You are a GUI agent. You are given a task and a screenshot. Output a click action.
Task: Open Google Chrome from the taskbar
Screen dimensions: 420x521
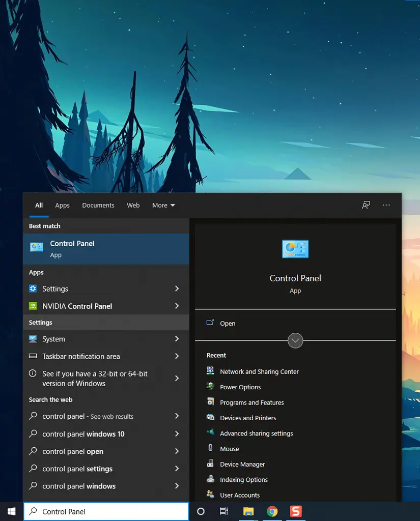pos(272,511)
